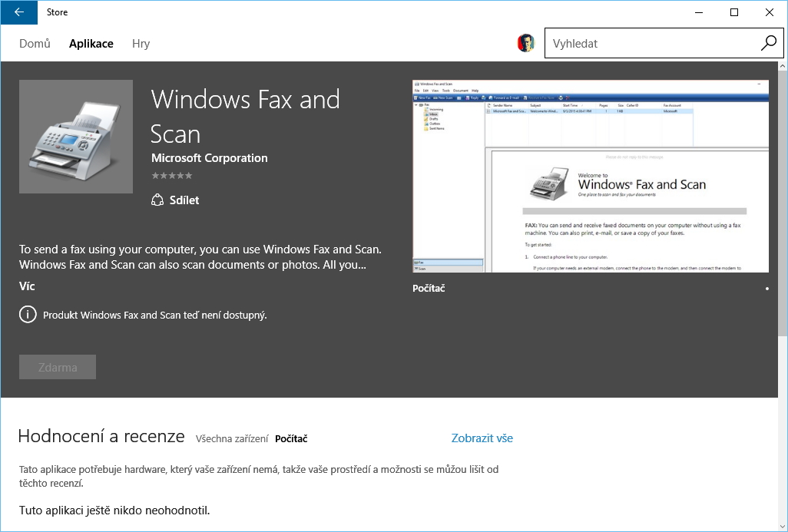
Task: Click the Windows Fax and Scan app icon
Action: pos(76,137)
